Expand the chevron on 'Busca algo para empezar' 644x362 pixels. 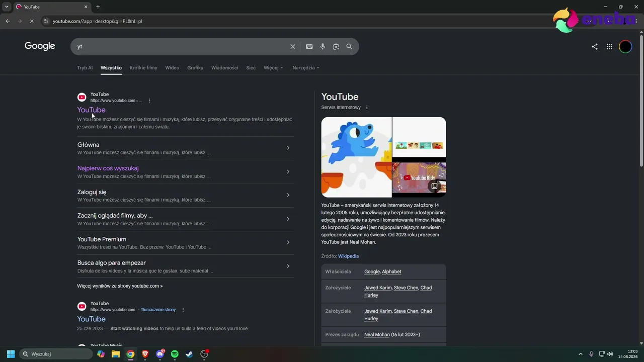pos(288,266)
